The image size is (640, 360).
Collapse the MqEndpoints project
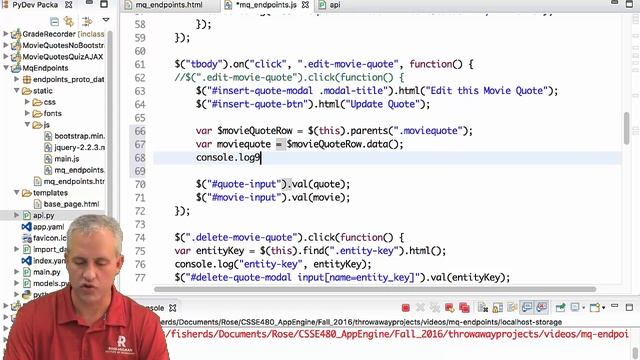pos(6,68)
